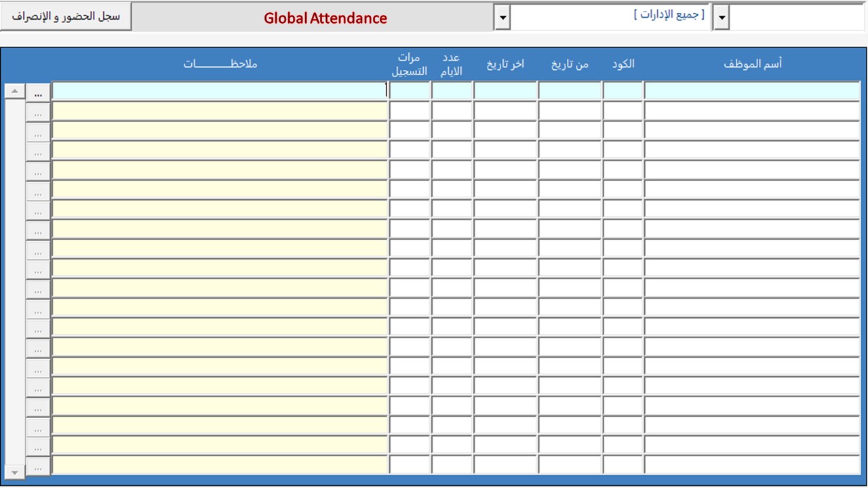This screenshot has width=868, height=488.
Task: Click first row عدد الايام cell
Action: 452,91
